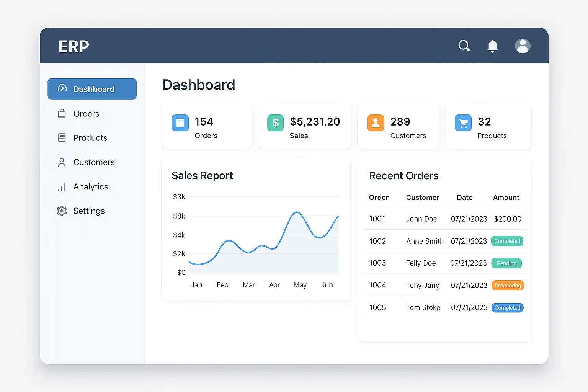Click the Dashboard gauge icon in sidebar
The image size is (588, 392).
[x=62, y=88]
